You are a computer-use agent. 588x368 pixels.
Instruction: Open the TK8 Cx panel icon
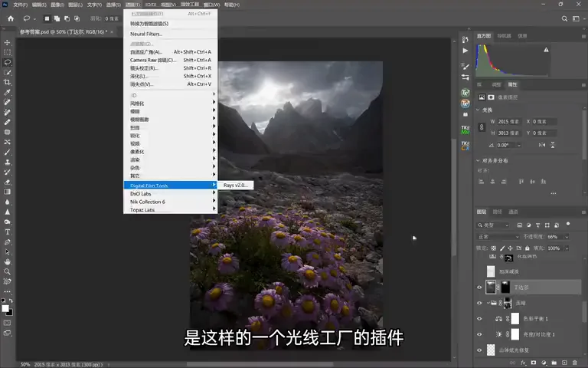[x=465, y=146]
